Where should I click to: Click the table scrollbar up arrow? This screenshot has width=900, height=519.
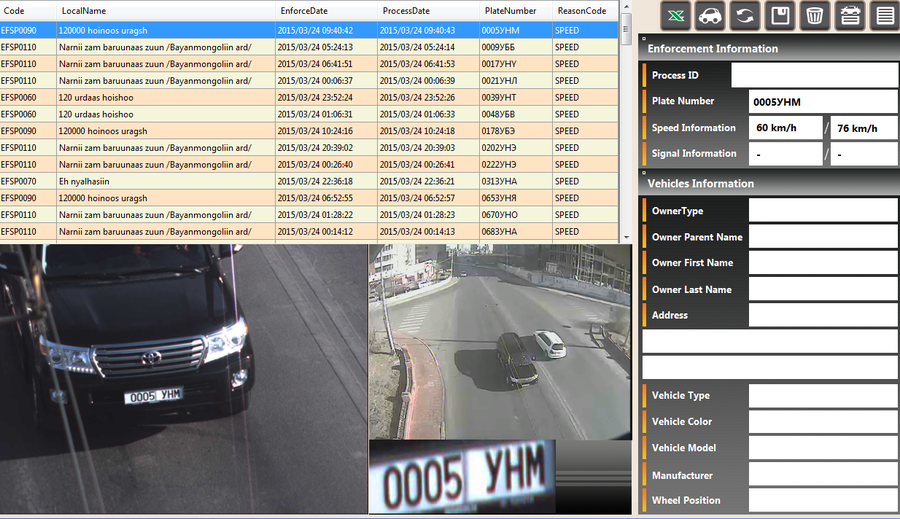[626, 6]
